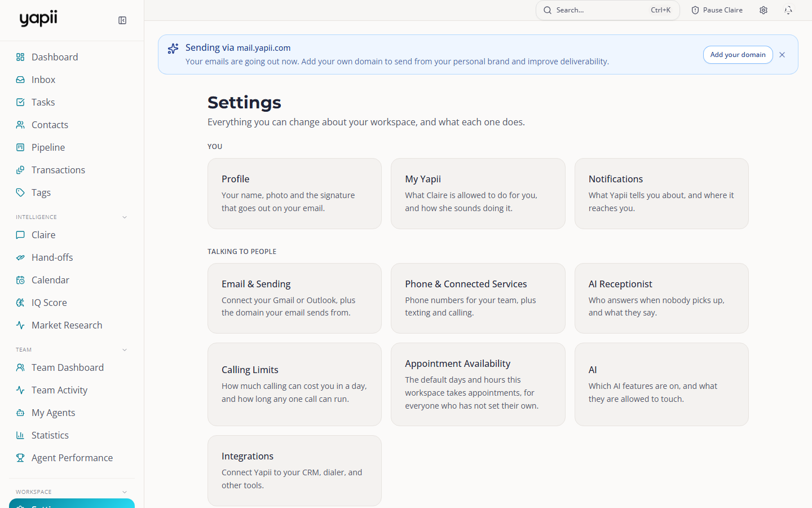Open Agent Performance
The width and height of the screenshot is (812, 508).
click(72, 458)
